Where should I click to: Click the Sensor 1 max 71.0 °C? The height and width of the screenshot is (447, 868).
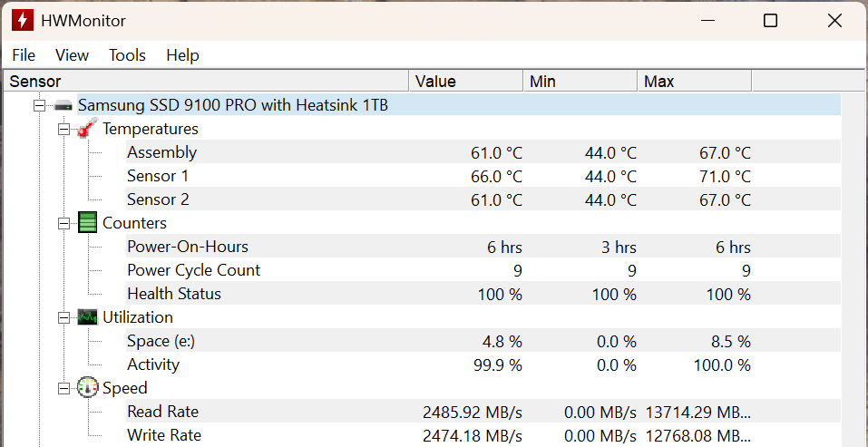point(726,177)
